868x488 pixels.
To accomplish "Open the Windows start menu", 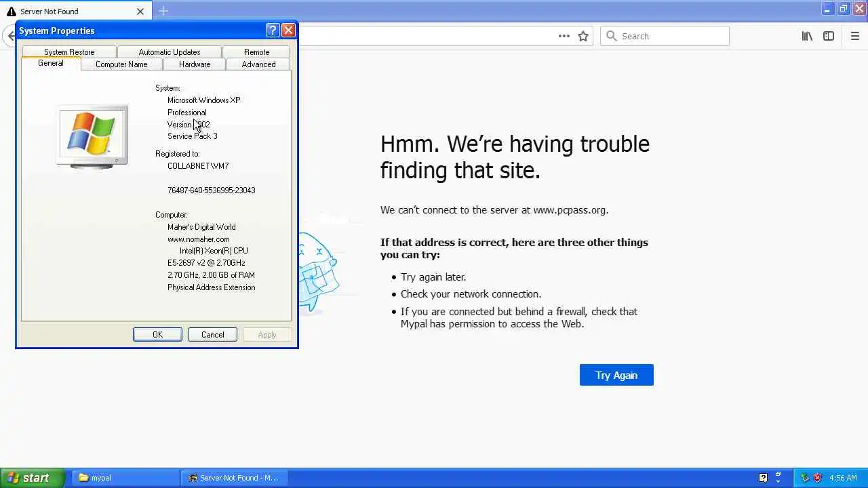I will 33,478.
